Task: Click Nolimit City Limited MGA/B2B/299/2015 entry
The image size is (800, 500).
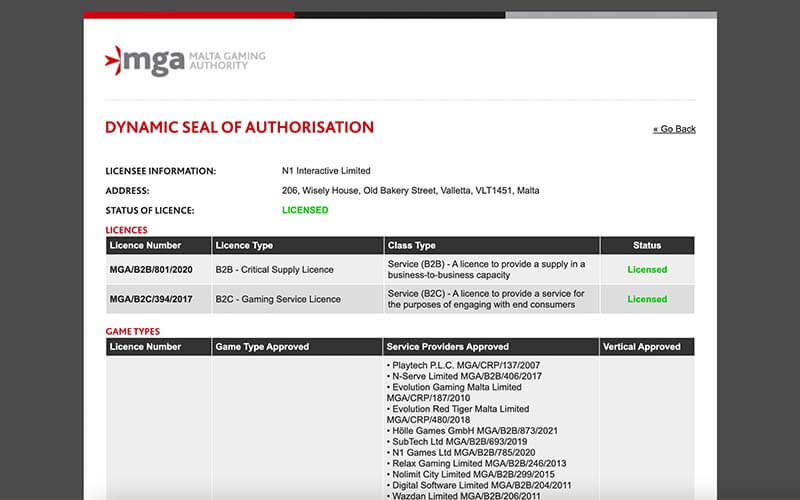Action: (x=470, y=474)
